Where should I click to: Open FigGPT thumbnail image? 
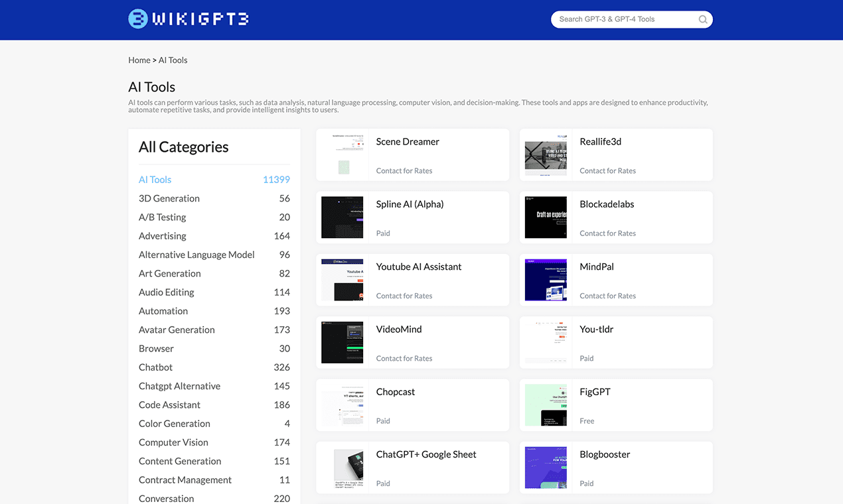tap(546, 405)
